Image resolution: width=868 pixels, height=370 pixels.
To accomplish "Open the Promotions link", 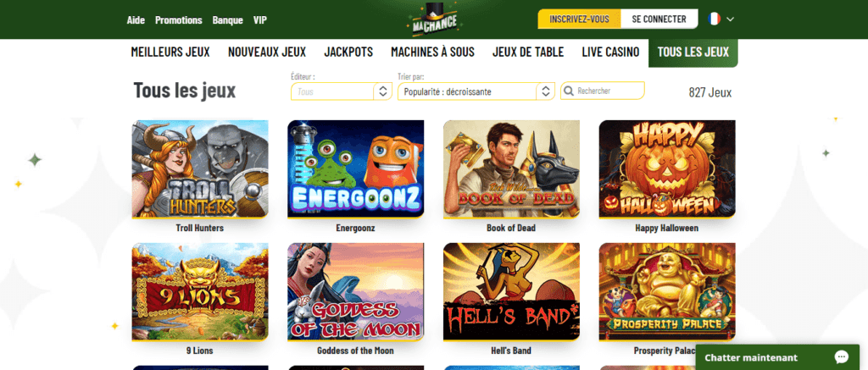I will coord(178,20).
